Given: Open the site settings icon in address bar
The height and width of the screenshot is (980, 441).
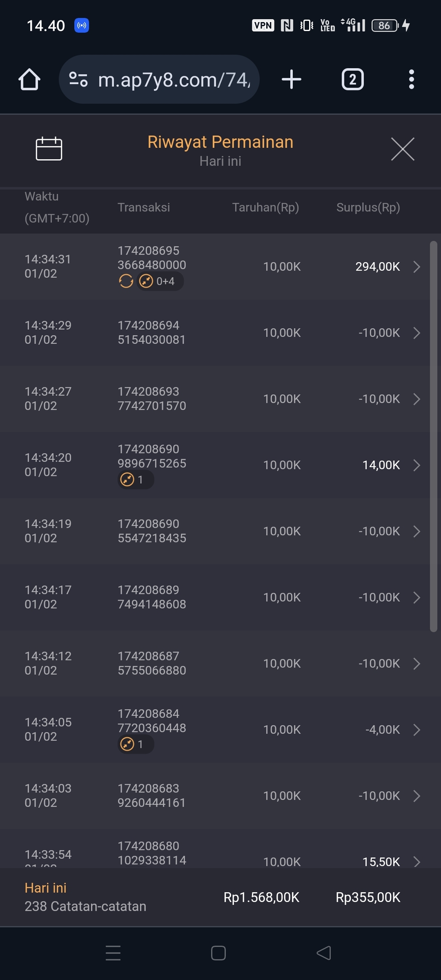Looking at the screenshot, I should (78, 79).
